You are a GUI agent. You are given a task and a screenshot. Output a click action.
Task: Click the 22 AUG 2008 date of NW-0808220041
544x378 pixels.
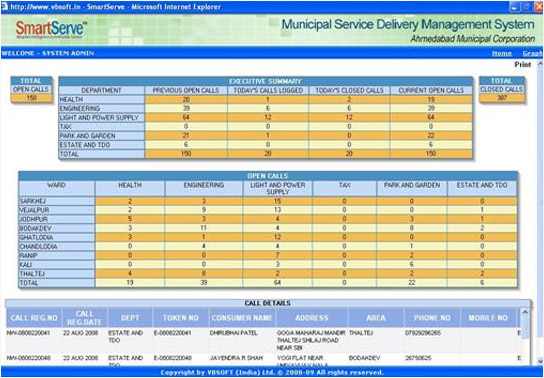click(80, 333)
